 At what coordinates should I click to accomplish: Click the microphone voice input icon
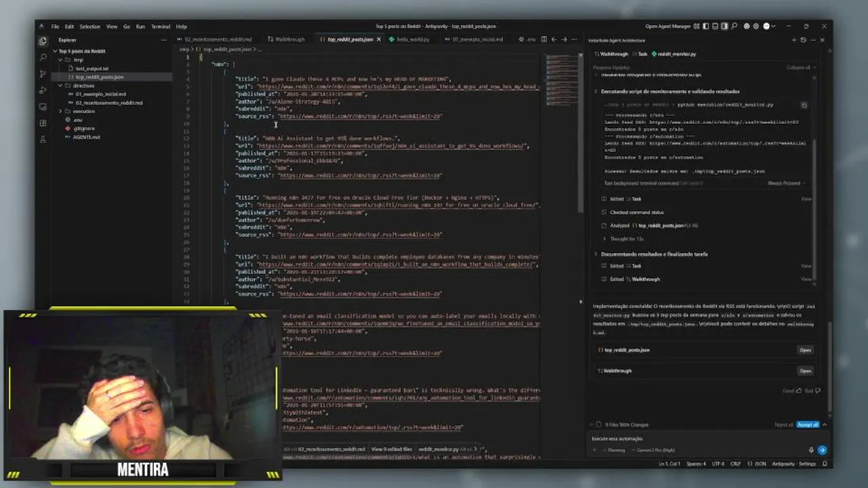tap(811, 450)
